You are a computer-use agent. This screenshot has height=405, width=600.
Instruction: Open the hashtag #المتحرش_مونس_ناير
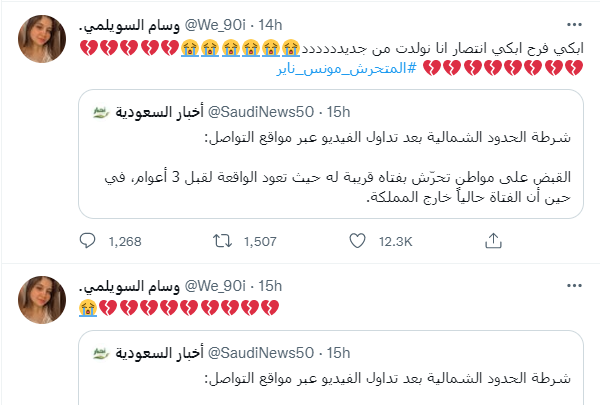click(341, 70)
